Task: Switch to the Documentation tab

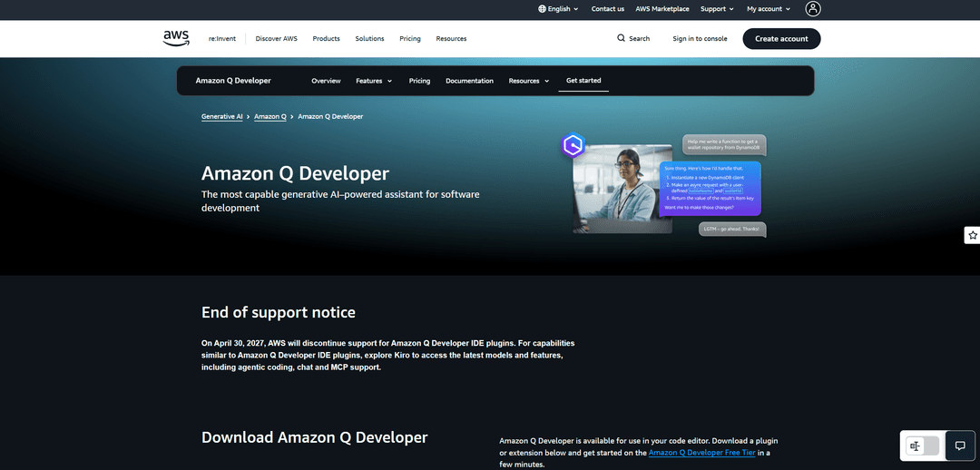Action: [469, 81]
